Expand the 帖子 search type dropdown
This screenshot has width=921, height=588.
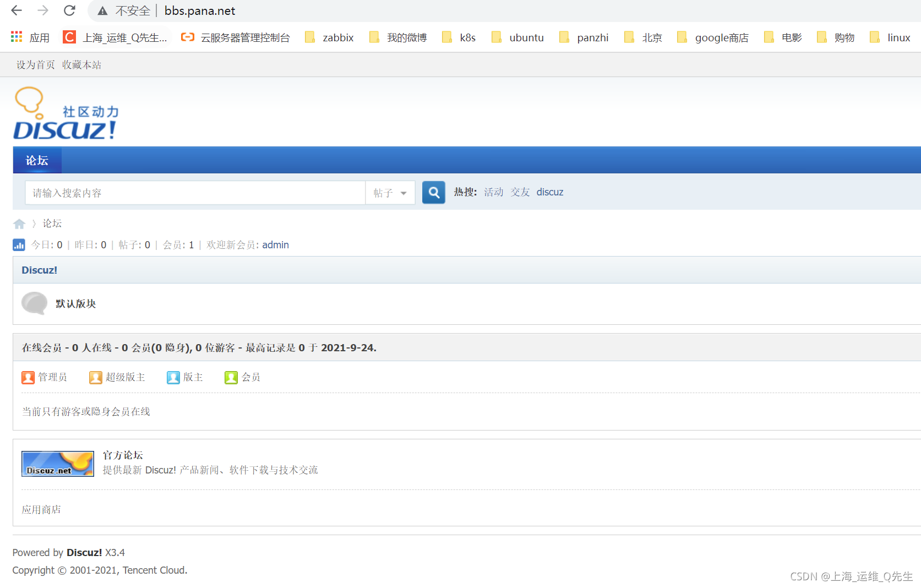(x=390, y=193)
